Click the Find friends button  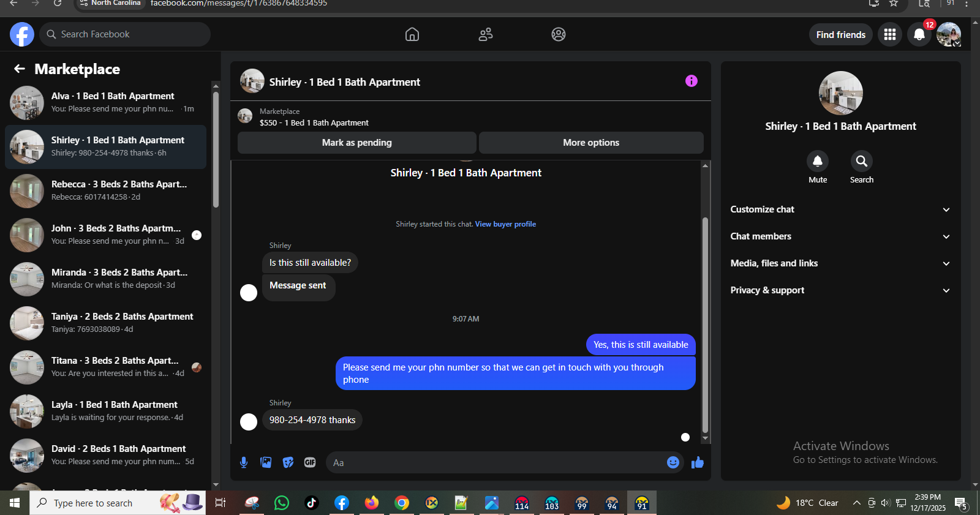click(841, 35)
